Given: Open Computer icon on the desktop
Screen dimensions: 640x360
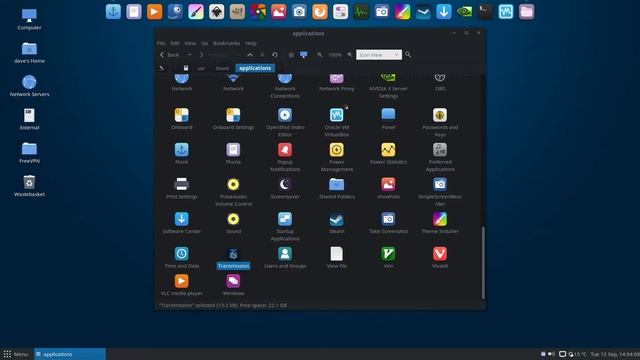Looking at the screenshot, I should (29, 20).
